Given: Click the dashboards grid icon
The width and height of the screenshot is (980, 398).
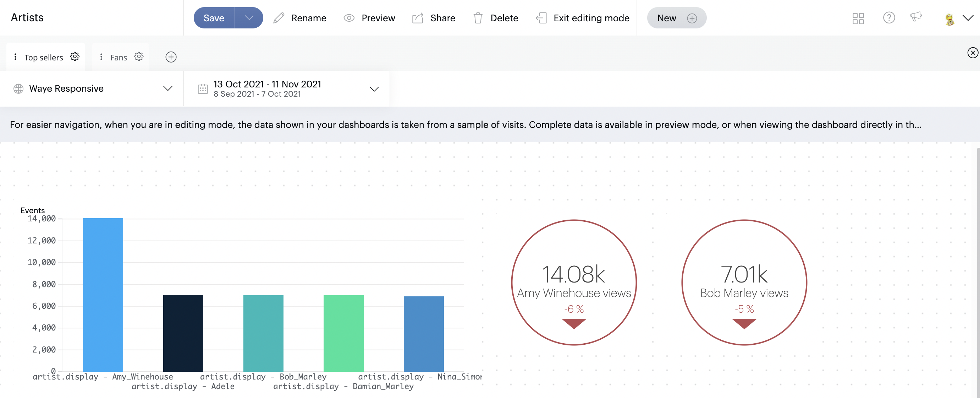Looking at the screenshot, I should coord(858,18).
